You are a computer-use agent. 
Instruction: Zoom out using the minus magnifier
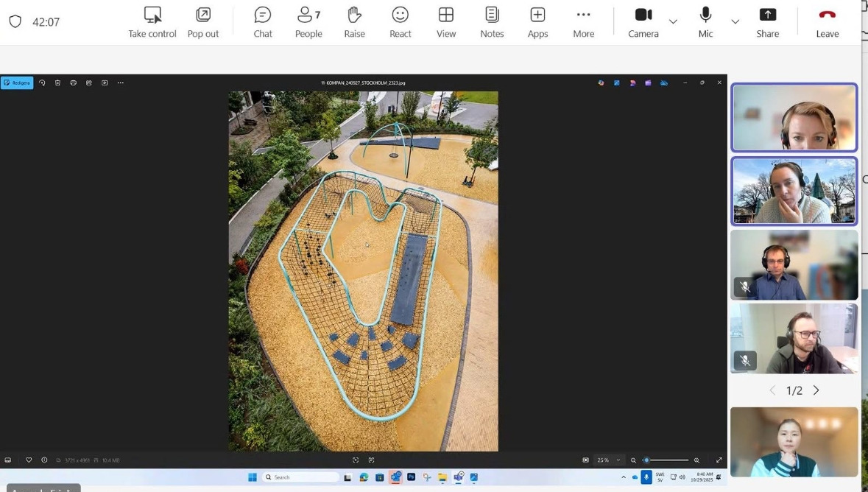point(633,460)
